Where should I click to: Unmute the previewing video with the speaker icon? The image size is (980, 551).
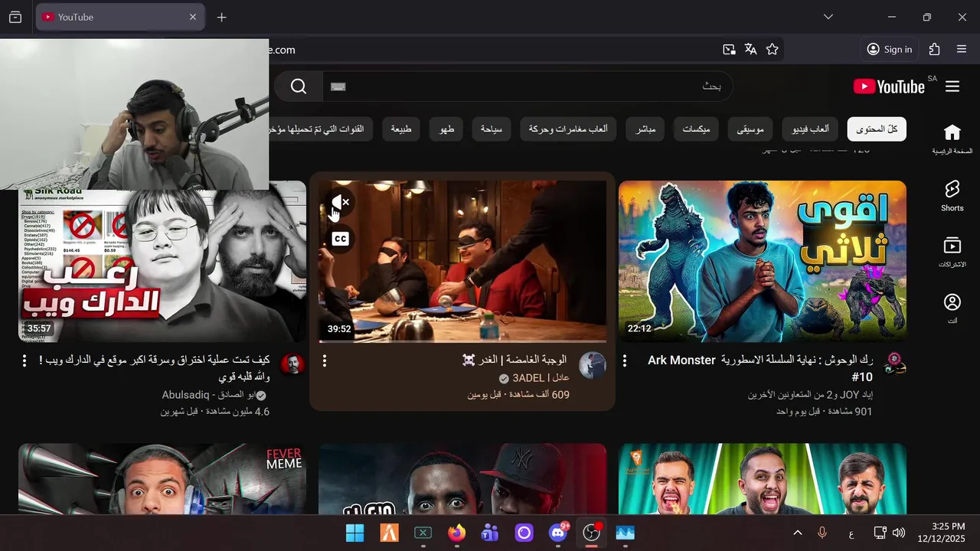(x=341, y=203)
